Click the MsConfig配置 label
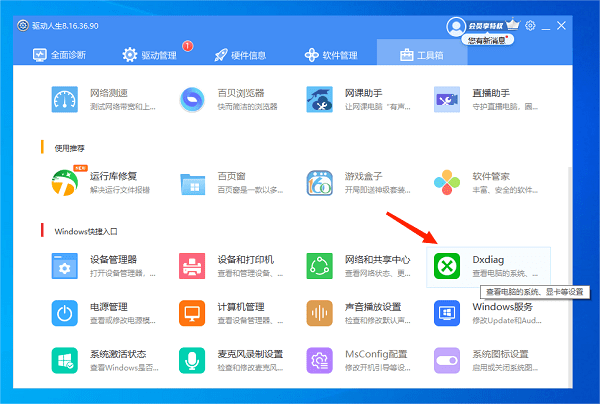 [376, 354]
